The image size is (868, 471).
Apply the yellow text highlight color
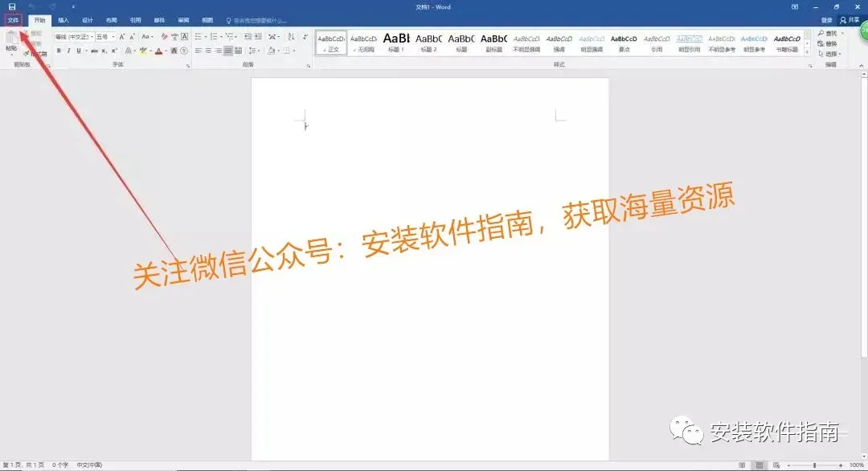(x=143, y=51)
